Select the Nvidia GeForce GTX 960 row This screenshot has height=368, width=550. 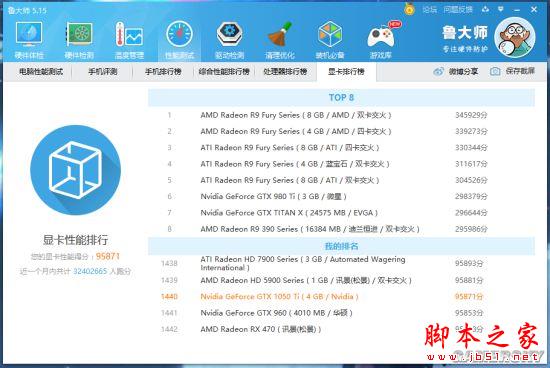(x=341, y=313)
